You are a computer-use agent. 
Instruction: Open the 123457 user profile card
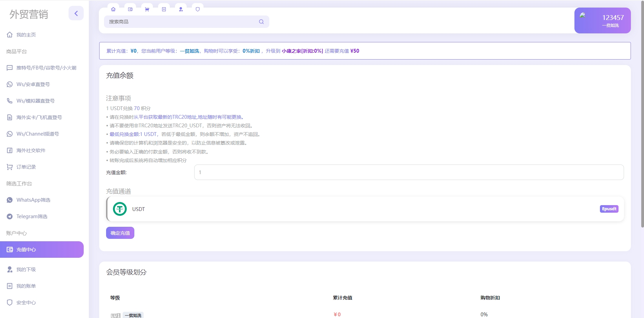pos(603,21)
